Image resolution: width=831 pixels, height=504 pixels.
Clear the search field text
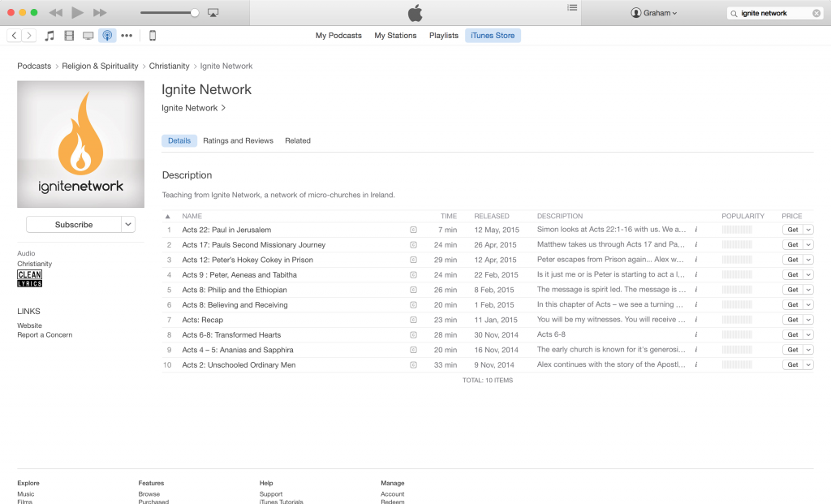(816, 13)
